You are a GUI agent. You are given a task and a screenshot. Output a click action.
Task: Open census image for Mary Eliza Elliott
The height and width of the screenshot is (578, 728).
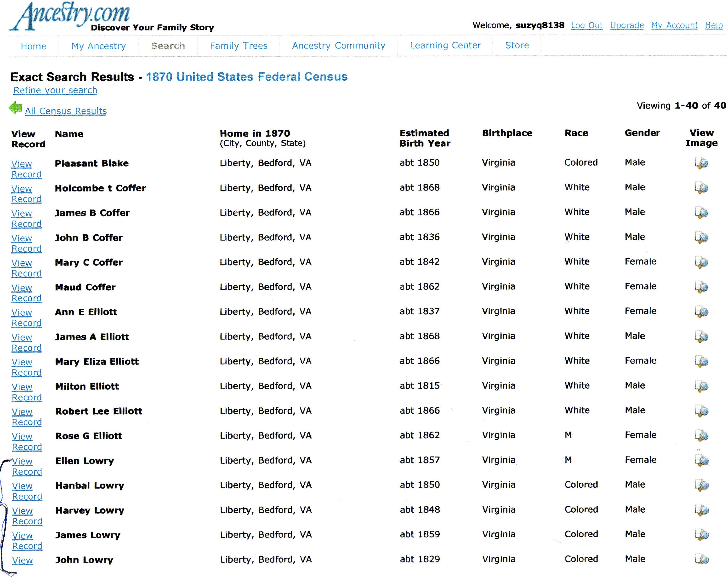(701, 361)
